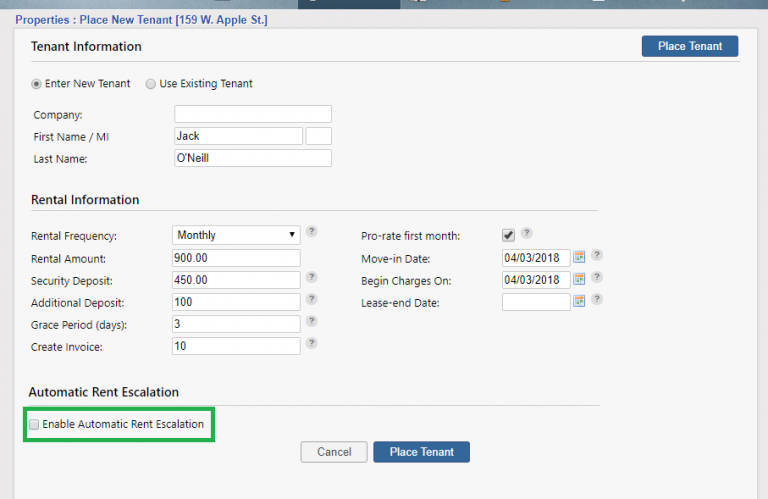Click help icon next to Pro-rate first month
The image size is (768, 499).
(x=527, y=234)
